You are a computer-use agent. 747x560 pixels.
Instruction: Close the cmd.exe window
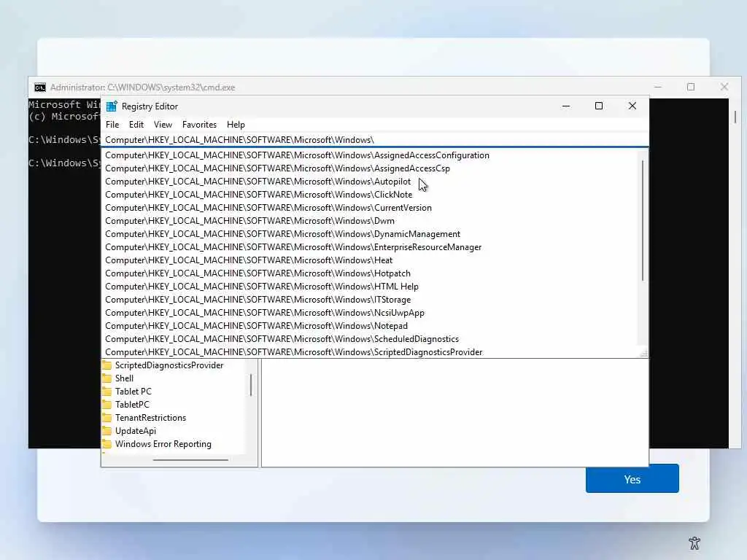(724, 87)
